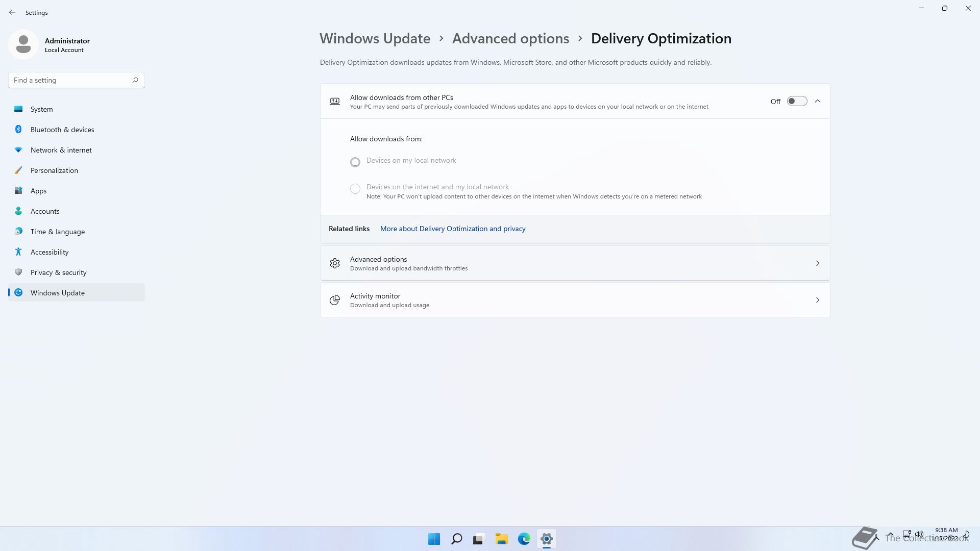Click the Privacy & security shield icon
This screenshot has height=551, width=980.
tap(18, 272)
